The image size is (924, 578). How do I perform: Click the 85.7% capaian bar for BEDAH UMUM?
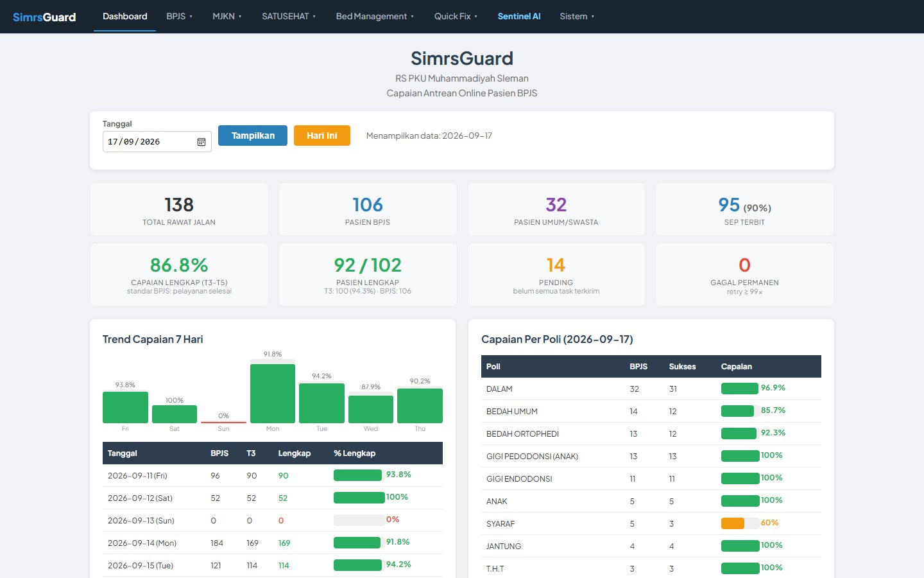point(740,411)
